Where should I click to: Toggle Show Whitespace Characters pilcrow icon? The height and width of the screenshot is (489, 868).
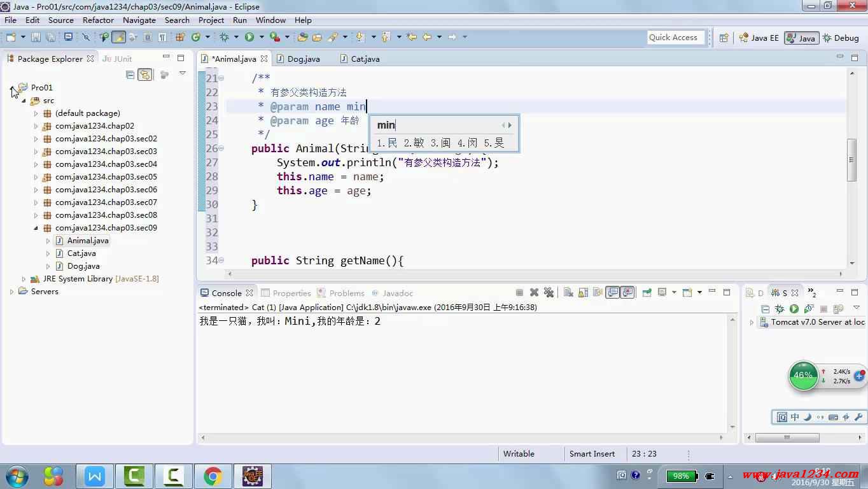click(162, 38)
